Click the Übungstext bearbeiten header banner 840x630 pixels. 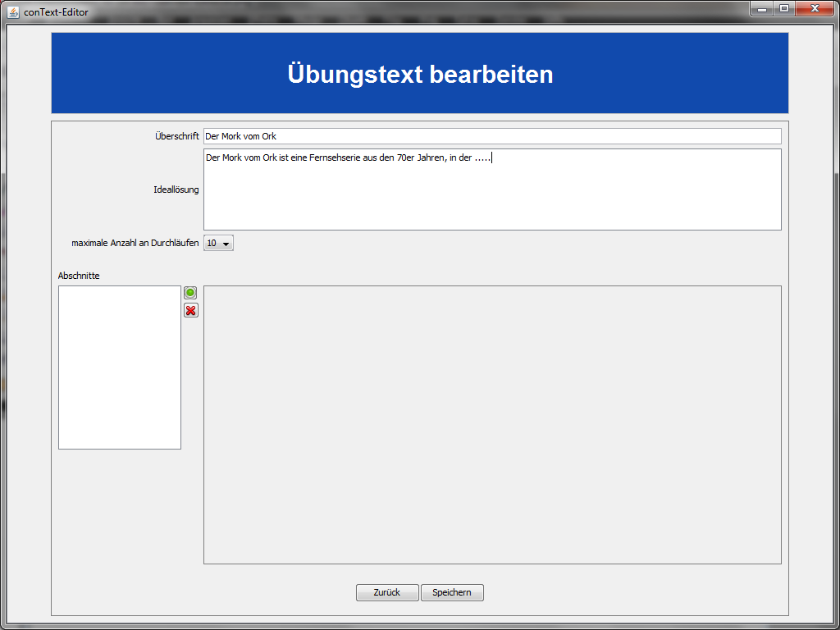pyautogui.click(x=420, y=74)
